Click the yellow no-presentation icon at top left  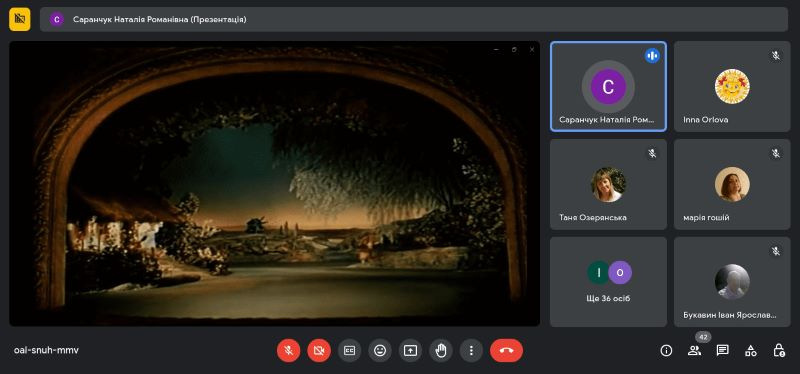pos(19,19)
